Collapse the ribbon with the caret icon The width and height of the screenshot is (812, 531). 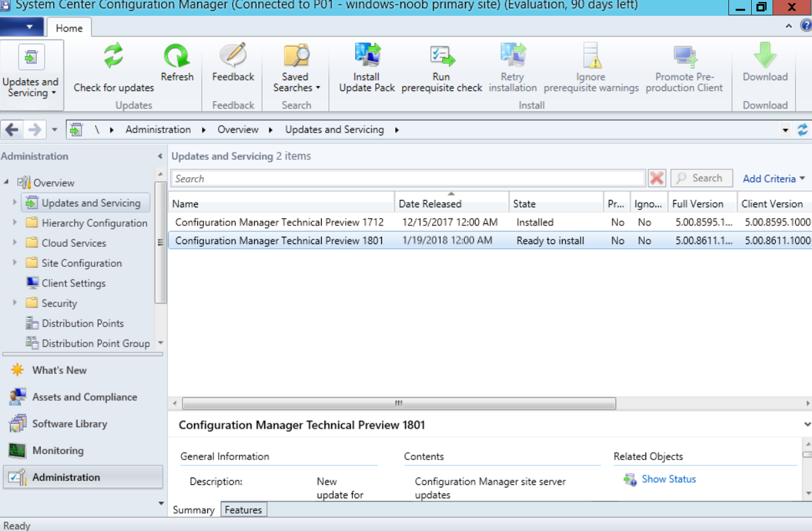(789, 26)
